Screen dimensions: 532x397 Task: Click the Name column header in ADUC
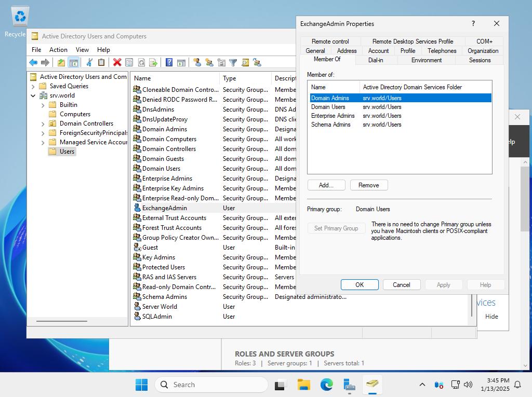point(175,78)
